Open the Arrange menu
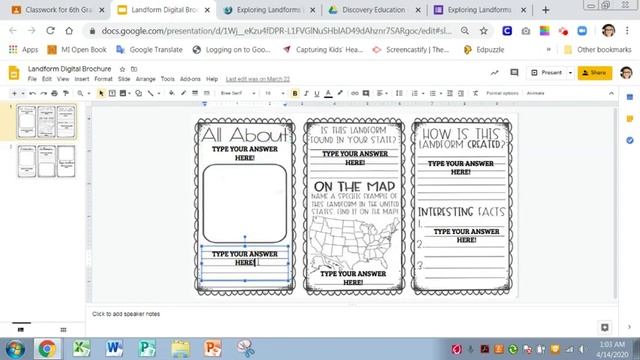The height and width of the screenshot is (360, 640). pyautogui.click(x=146, y=79)
